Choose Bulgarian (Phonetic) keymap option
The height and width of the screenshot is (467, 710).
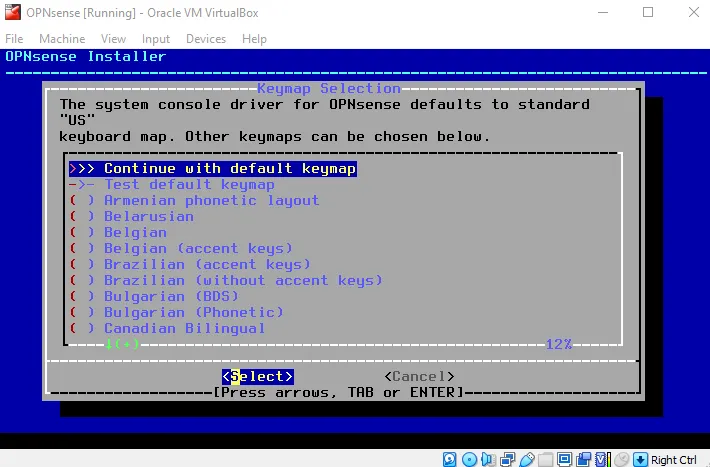click(x=177, y=312)
